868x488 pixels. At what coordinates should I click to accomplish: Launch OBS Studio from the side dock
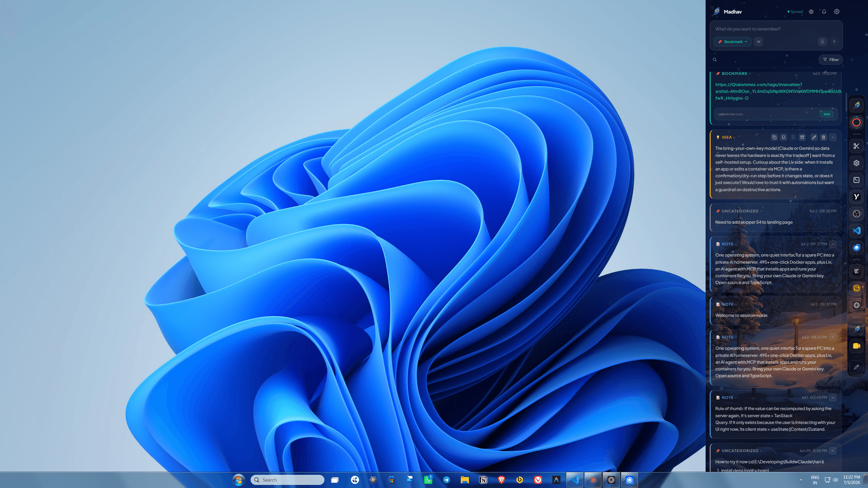click(x=856, y=214)
